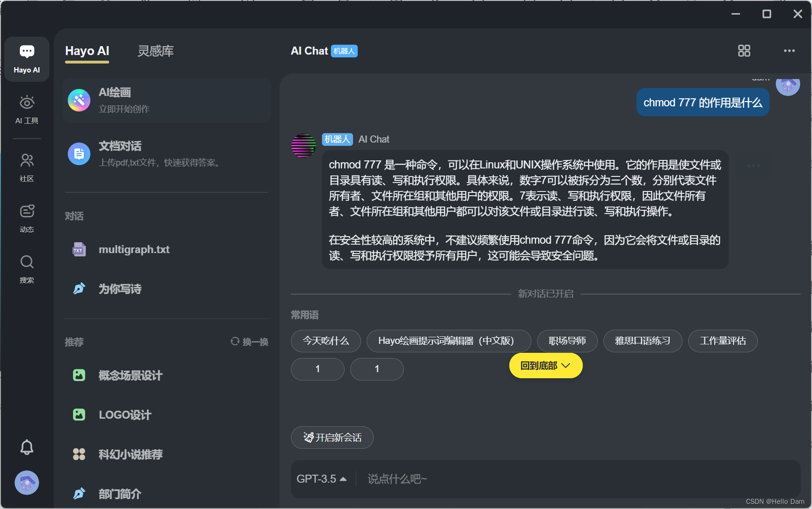The height and width of the screenshot is (509, 812).
Task: Click 回到底部 to jump to bottom
Action: 545,366
